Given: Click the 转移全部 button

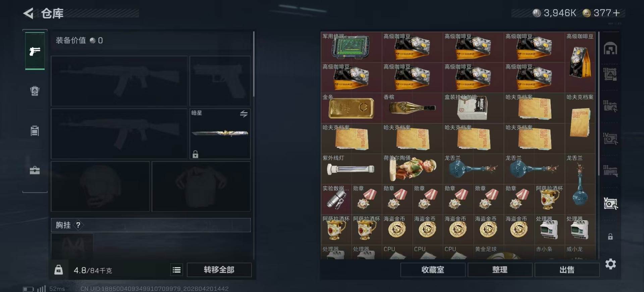Looking at the screenshot, I should (219, 270).
